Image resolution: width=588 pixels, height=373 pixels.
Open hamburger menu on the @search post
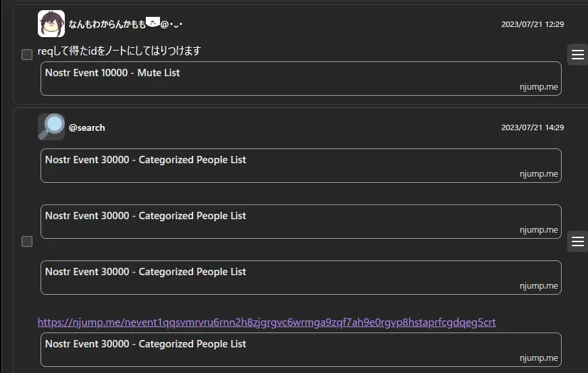577,241
